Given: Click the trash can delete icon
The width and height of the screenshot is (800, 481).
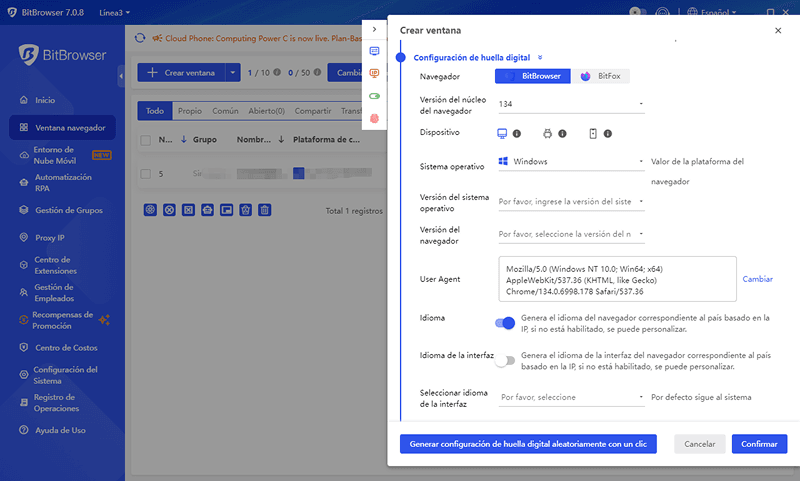Looking at the screenshot, I should pos(265,210).
